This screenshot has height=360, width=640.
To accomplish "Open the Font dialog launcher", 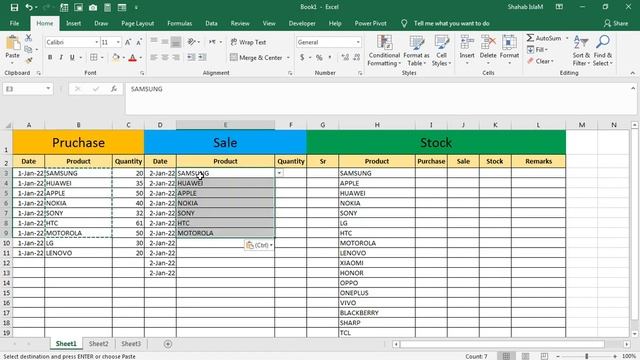I will click(142, 73).
